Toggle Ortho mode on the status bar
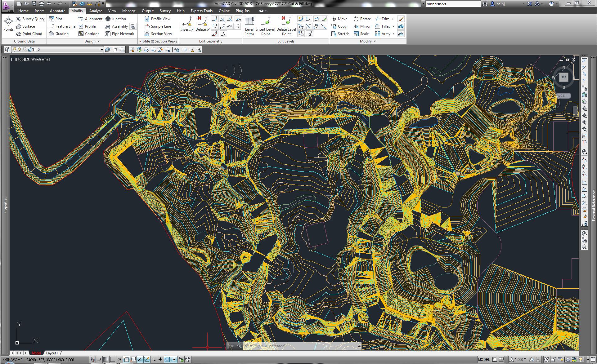597x364 pixels. click(112, 359)
